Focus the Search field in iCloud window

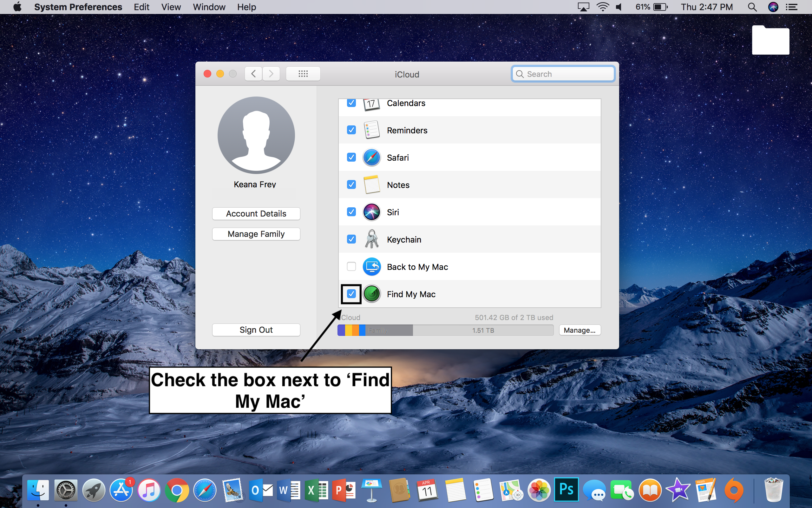coord(563,74)
